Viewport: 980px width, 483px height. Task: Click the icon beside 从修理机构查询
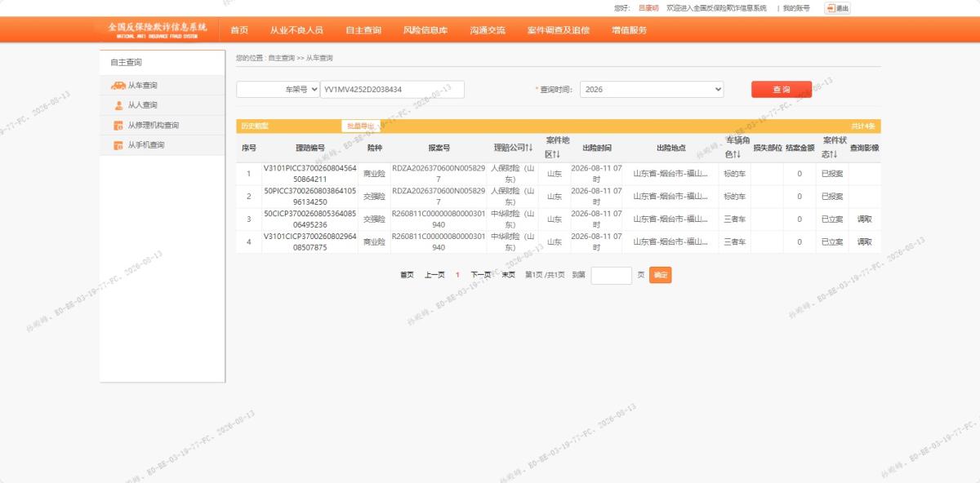tap(118, 125)
